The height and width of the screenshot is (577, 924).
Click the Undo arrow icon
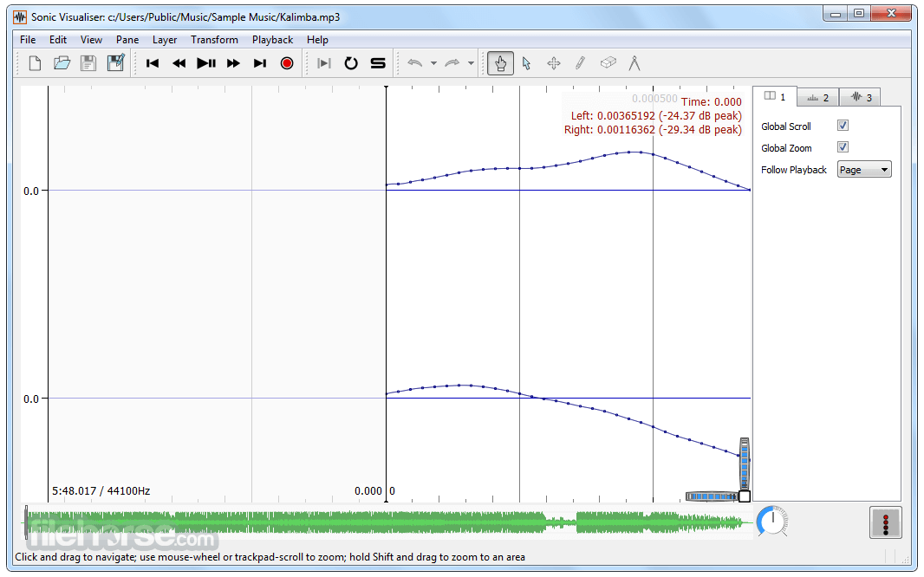pos(415,63)
